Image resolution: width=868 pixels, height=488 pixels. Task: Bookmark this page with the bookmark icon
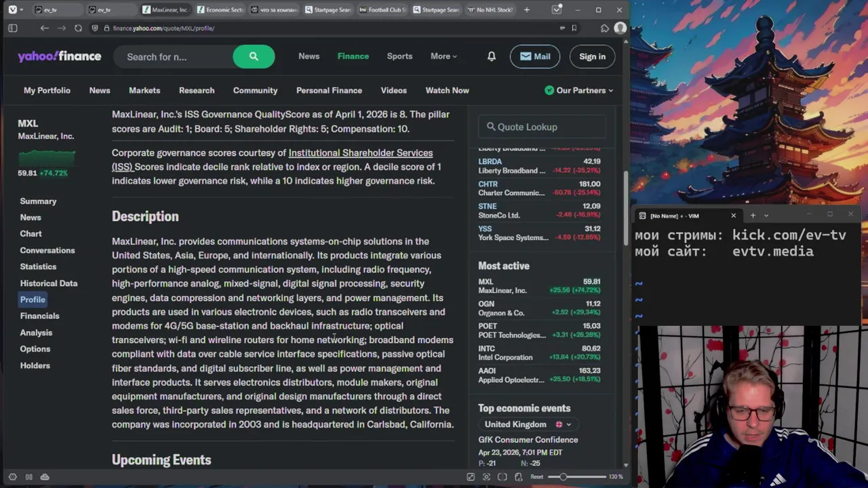[x=574, y=28]
